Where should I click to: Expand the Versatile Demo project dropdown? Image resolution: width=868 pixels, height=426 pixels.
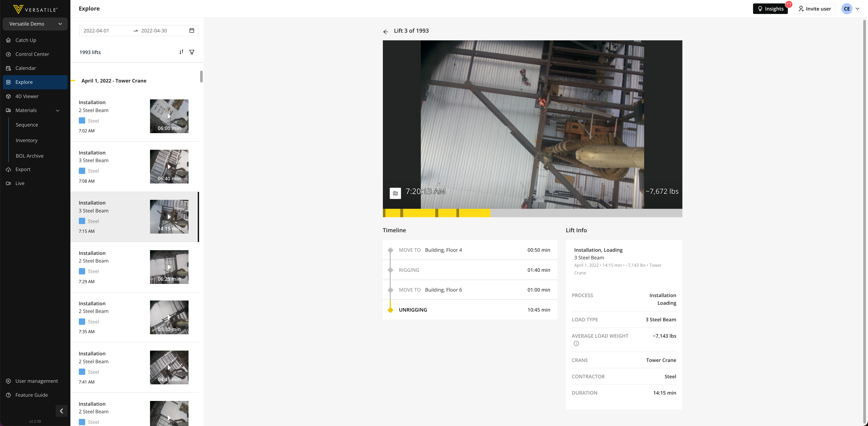tap(35, 24)
